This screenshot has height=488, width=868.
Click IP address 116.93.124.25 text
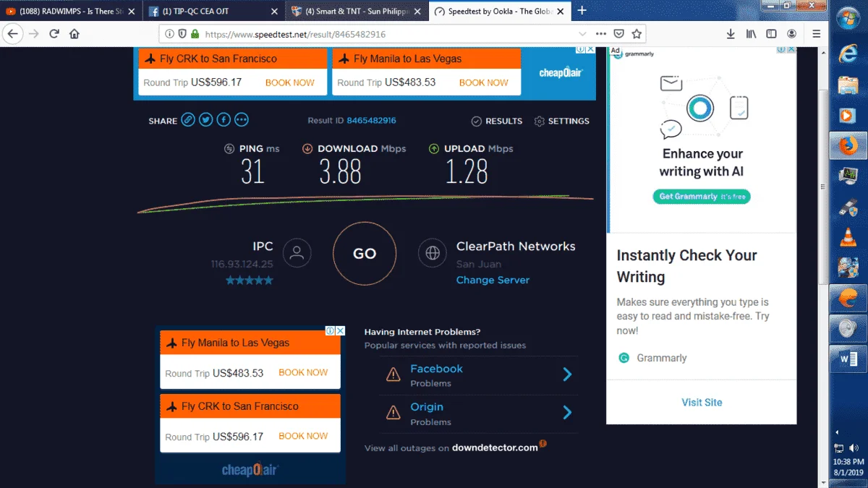242,264
